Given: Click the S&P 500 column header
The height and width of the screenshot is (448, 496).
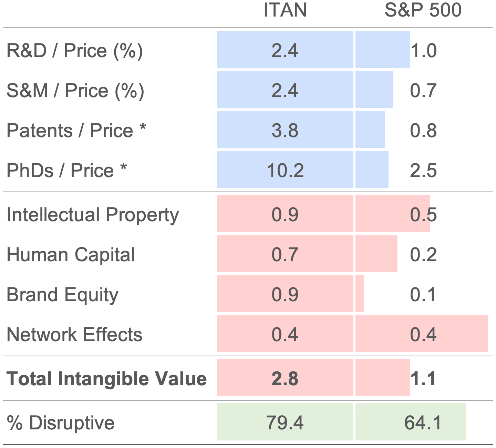Looking at the screenshot, I should tap(423, 10).
